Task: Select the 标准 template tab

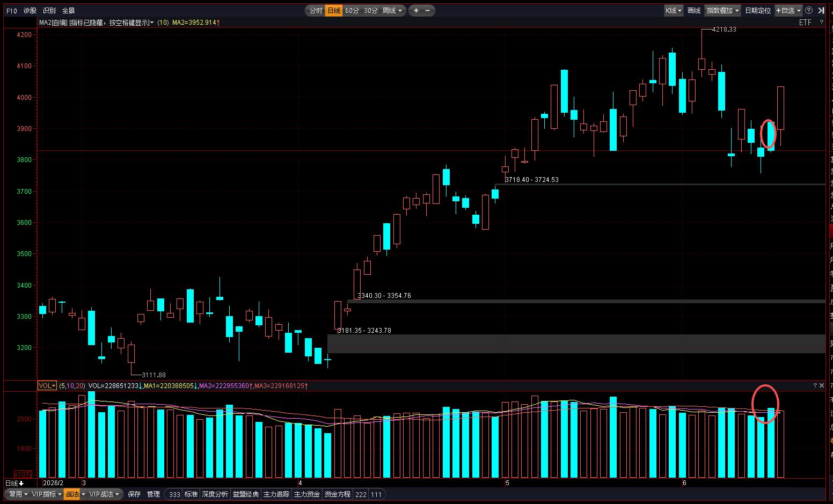Action: coord(191,494)
